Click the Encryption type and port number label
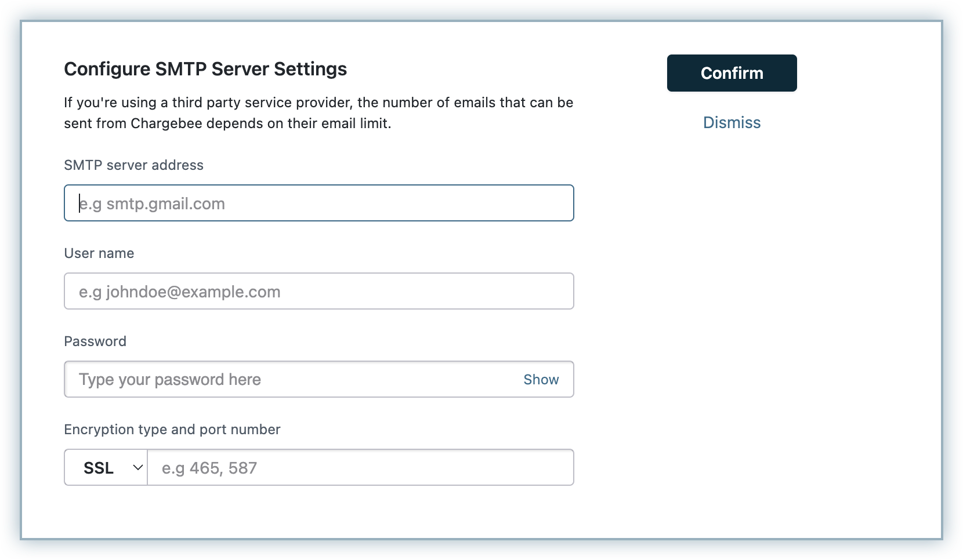This screenshot has height=560, width=963. [x=172, y=430]
